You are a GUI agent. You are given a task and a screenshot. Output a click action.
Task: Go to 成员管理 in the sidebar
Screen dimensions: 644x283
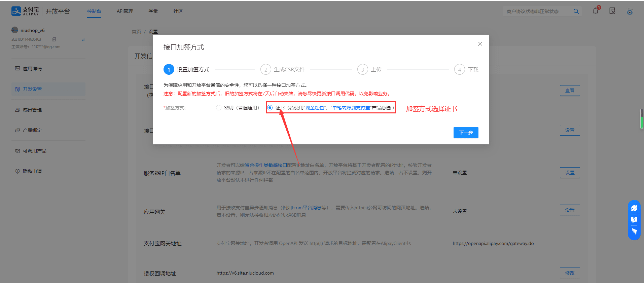tap(32, 110)
